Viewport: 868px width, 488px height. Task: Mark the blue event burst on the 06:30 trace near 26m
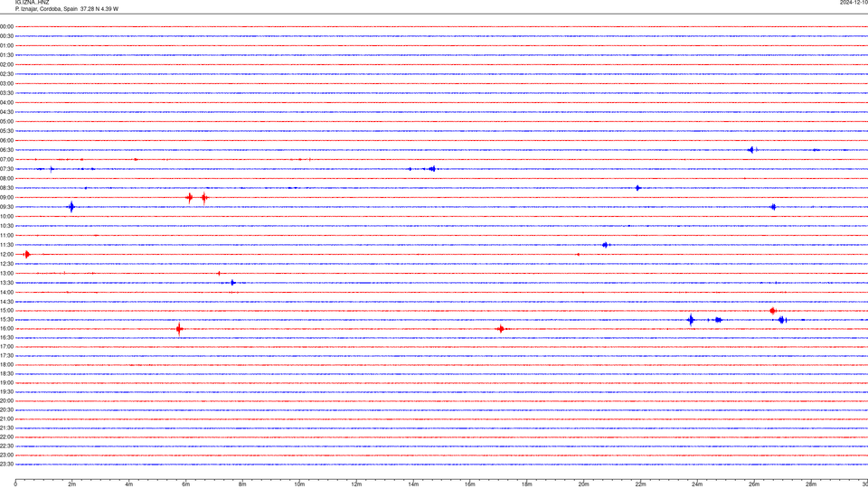coord(751,150)
